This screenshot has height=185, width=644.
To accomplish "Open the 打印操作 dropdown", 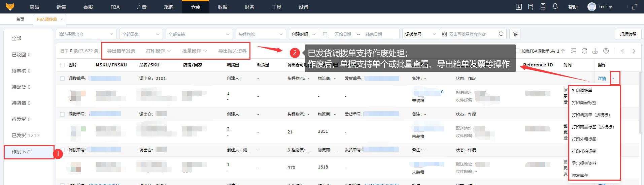I will click(158, 51).
